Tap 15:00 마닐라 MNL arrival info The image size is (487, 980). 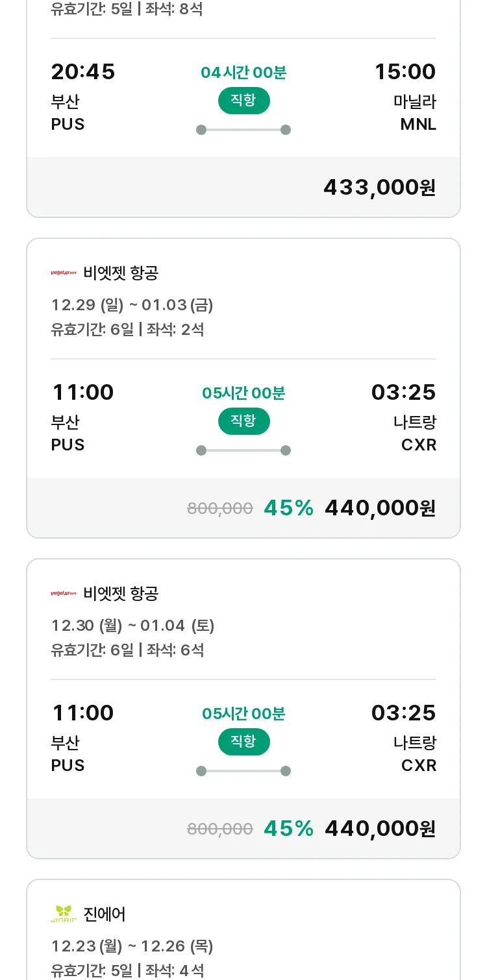[405, 97]
